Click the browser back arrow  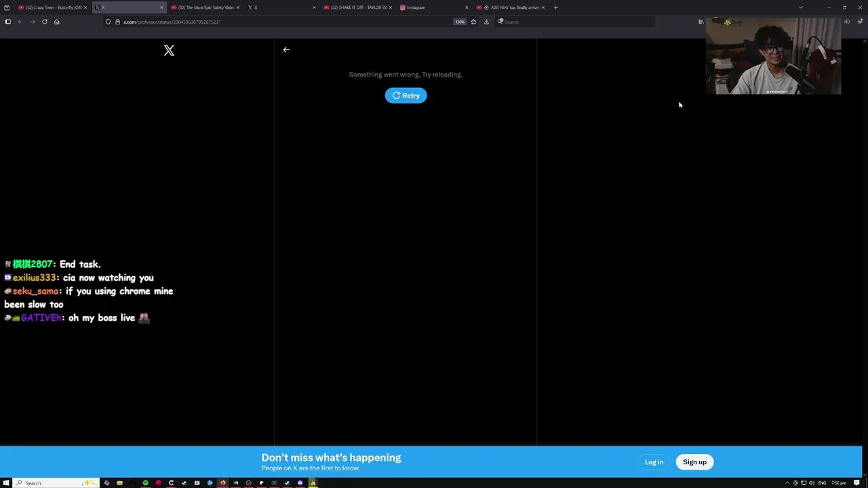coord(20,22)
